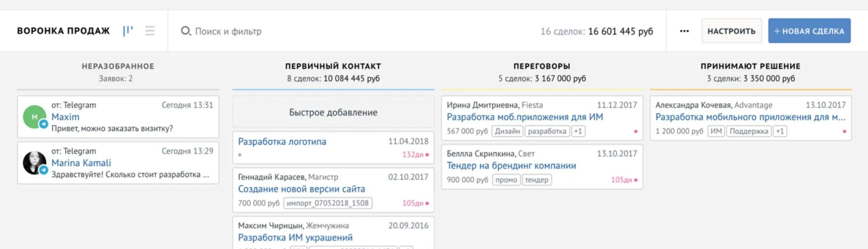Viewport: 868px width, 249px height.
Task: Click the НАСТРОИТЬ button
Action: (731, 31)
